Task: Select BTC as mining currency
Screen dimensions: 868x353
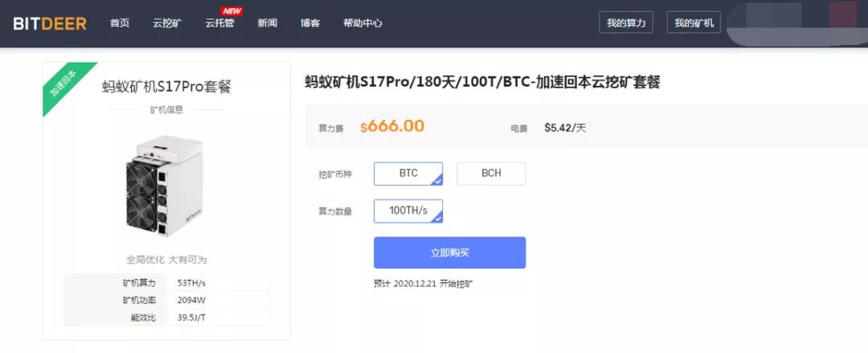Action: coord(408,174)
